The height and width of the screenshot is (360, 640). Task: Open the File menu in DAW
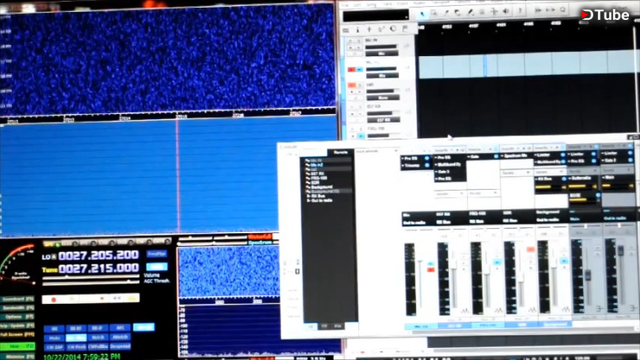coord(346,5)
